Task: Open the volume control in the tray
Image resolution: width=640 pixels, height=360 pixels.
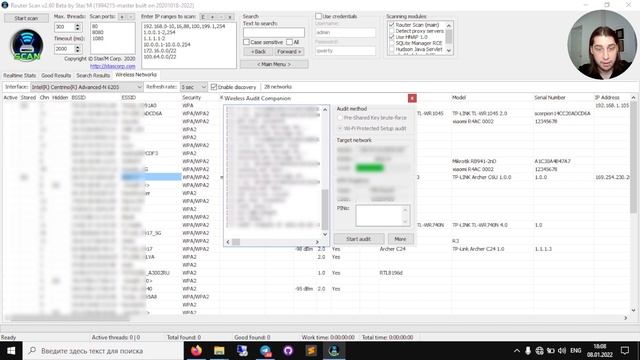Action: tap(562, 351)
